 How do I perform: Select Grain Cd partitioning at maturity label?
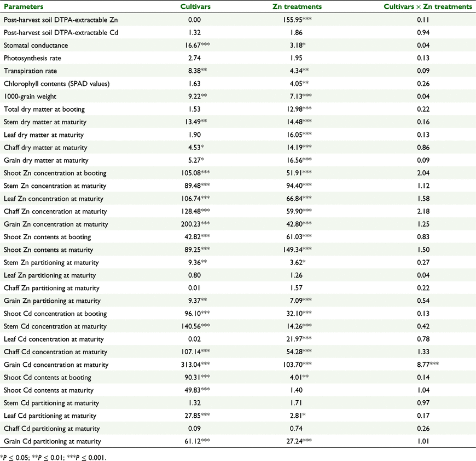point(52,441)
